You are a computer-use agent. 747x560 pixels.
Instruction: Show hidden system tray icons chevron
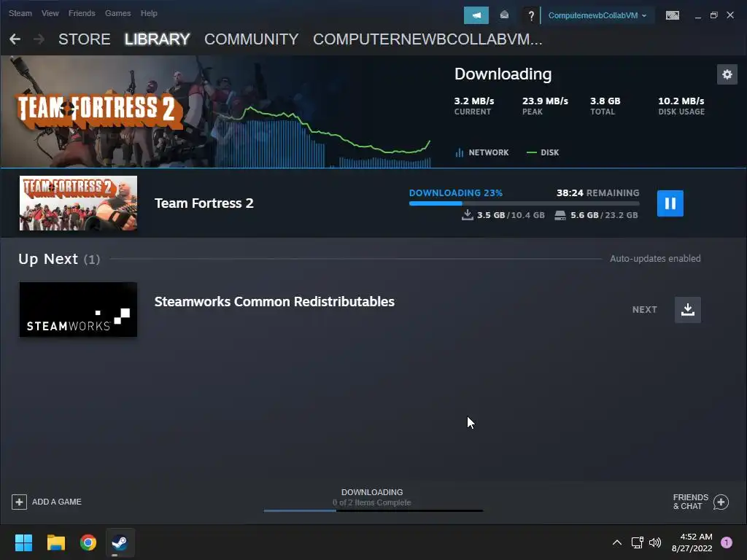tap(616, 542)
